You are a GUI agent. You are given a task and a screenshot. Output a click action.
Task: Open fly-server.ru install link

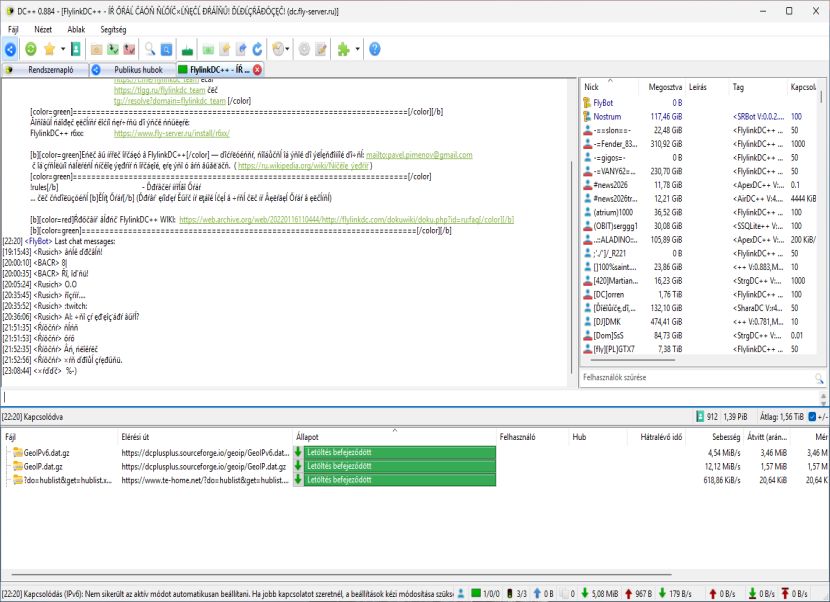[172, 133]
